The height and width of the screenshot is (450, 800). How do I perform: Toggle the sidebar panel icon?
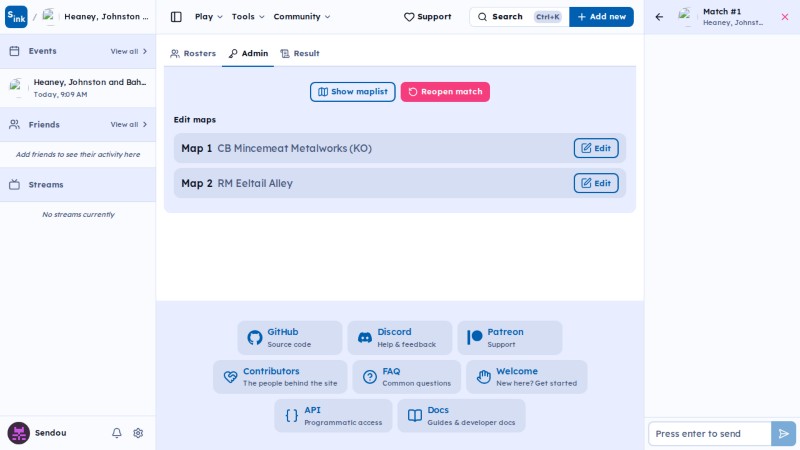click(176, 17)
